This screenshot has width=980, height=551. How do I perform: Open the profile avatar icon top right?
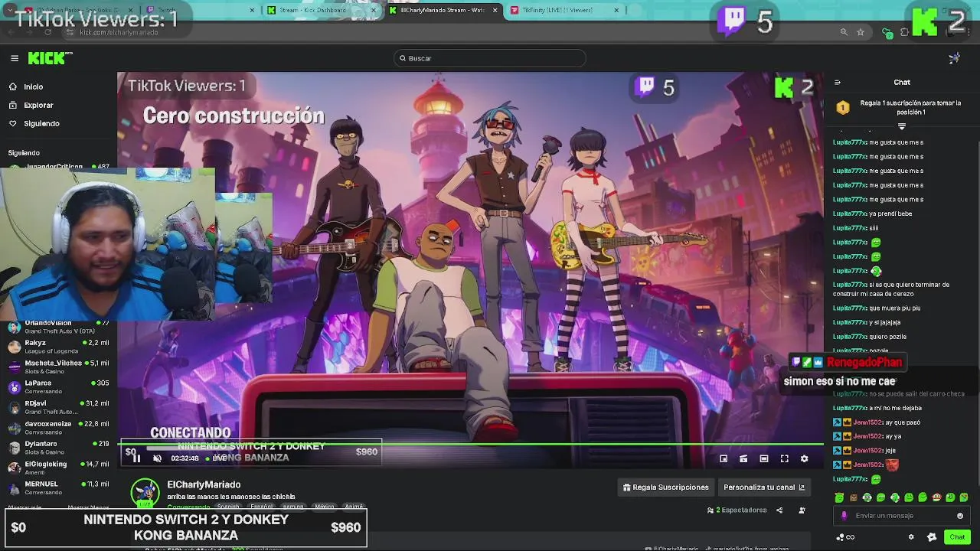coord(954,58)
